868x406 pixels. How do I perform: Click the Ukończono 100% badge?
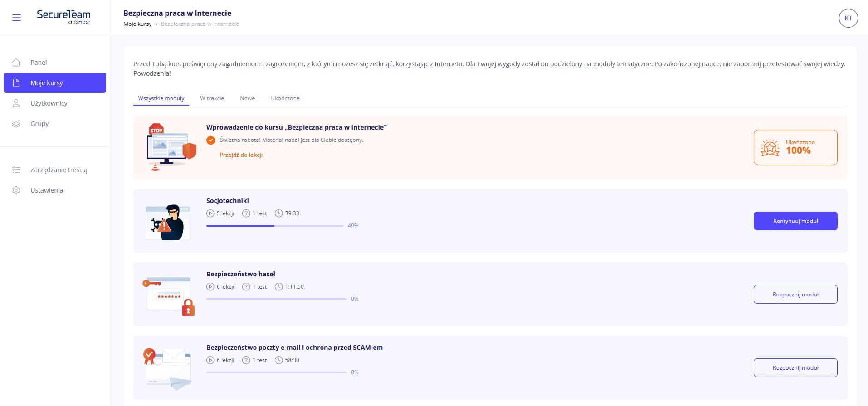[795, 147]
